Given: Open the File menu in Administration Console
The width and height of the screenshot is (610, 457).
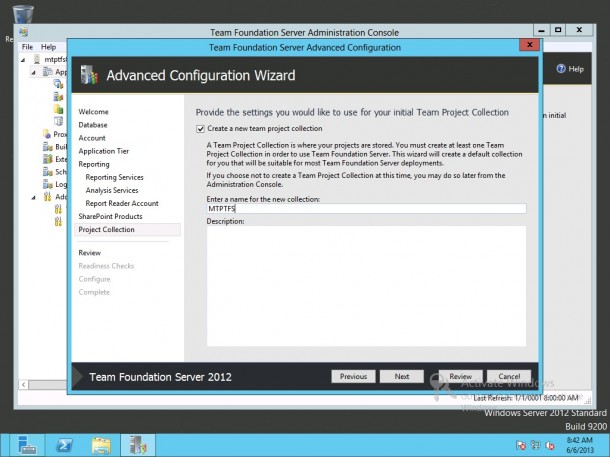Looking at the screenshot, I should click(x=27, y=47).
